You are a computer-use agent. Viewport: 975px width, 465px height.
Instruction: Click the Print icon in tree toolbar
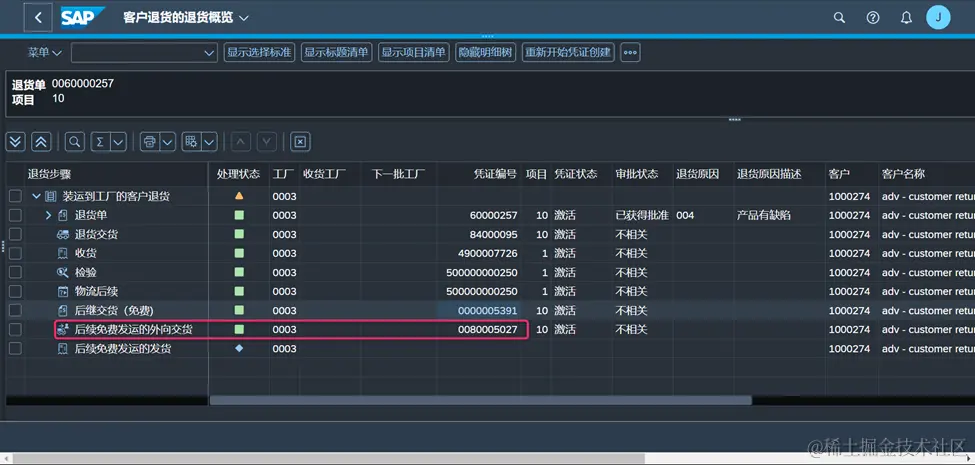point(149,142)
